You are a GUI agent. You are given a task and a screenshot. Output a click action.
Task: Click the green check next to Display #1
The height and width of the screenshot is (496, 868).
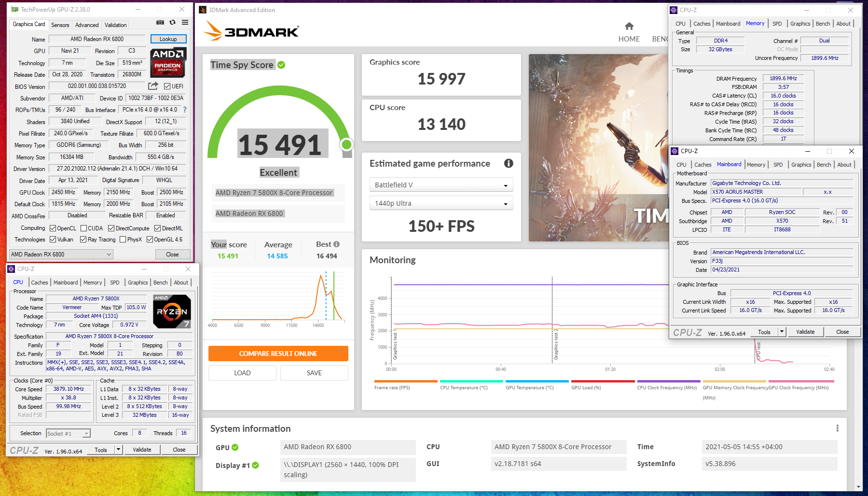(255, 465)
